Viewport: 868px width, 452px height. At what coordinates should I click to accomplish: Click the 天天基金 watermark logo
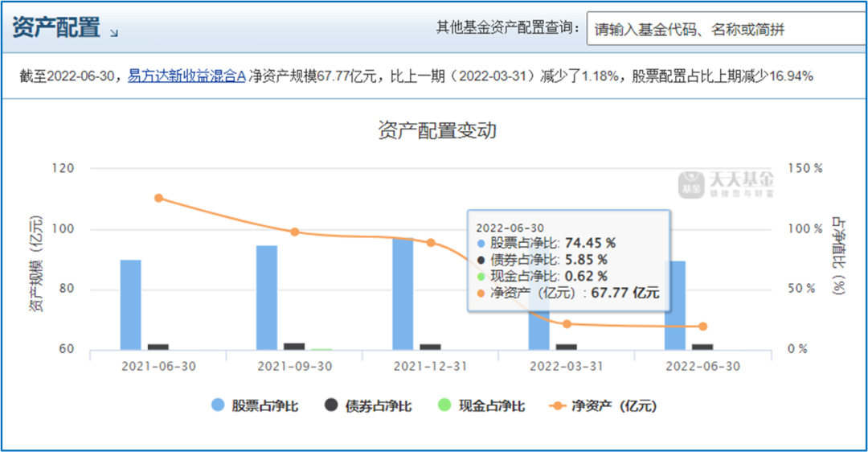pyautogui.click(x=727, y=184)
